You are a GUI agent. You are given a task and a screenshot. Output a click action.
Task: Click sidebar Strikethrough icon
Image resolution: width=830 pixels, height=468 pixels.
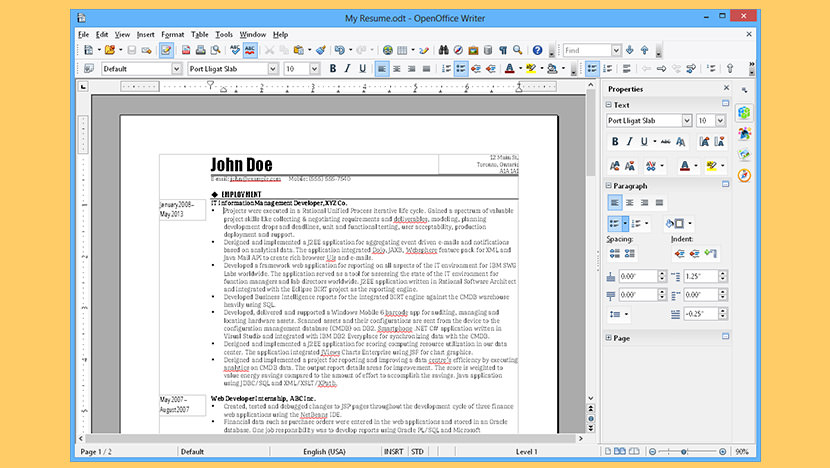click(665, 141)
